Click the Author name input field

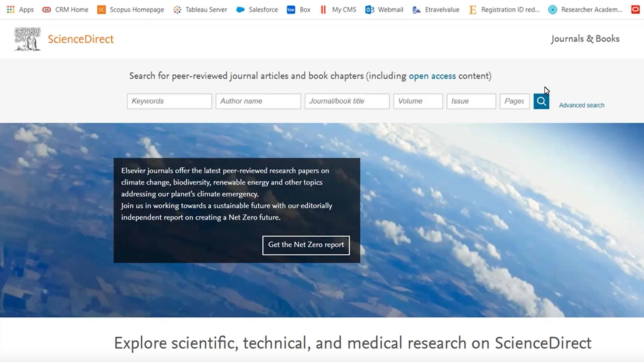click(x=258, y=101)
